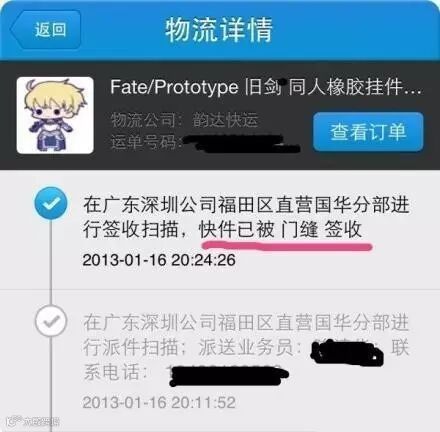Tap the timeline line between checkmarks

coord(51,262)
